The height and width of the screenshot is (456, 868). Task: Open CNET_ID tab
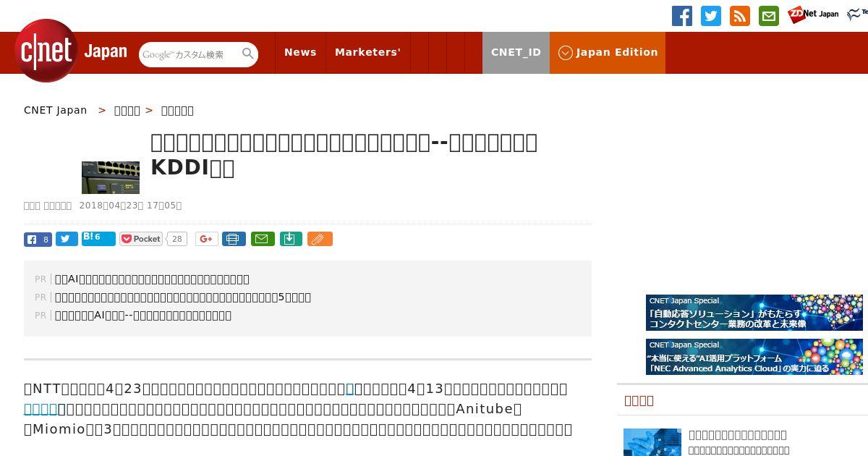coord(516,52)
